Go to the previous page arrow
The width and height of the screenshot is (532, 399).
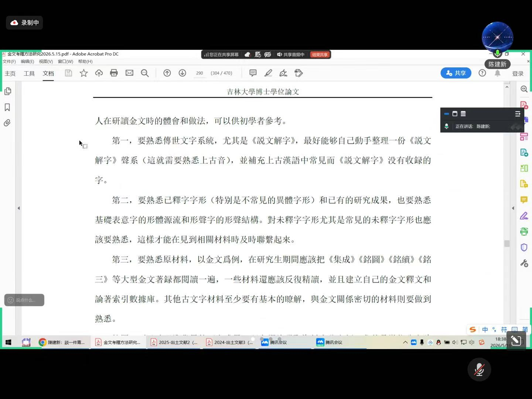coord(167,73)
